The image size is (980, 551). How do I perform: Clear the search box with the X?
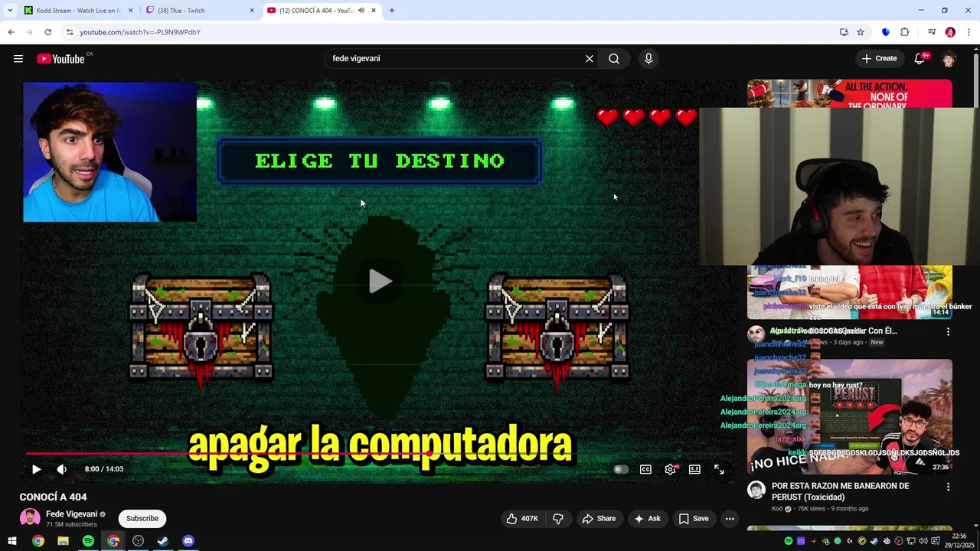[590, 59]
